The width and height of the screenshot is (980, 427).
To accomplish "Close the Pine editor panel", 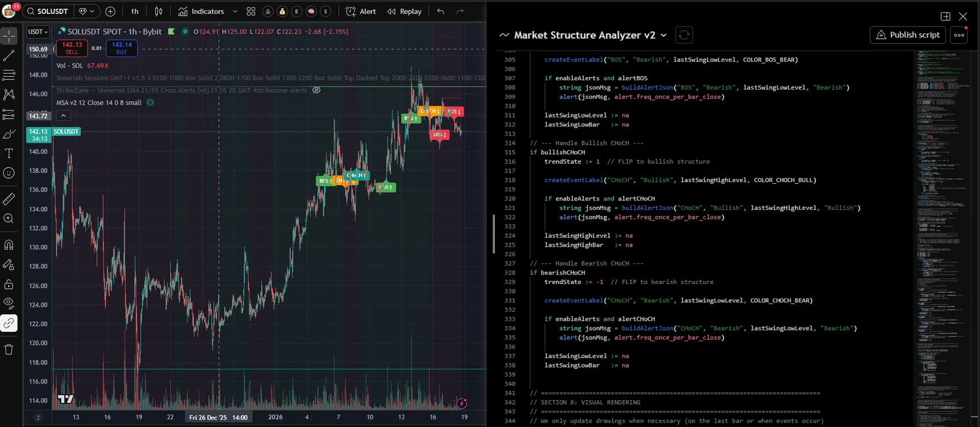I will 963,17.
